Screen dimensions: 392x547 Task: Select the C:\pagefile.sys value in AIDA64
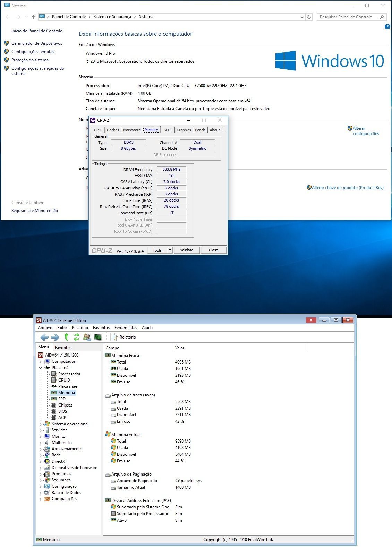tap(188, 481)
